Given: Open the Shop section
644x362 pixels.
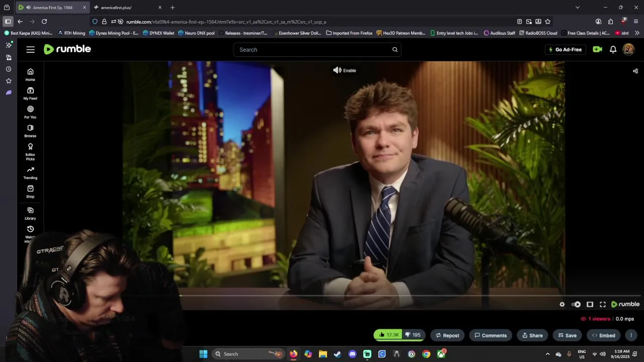Looking at the screenshot, I should (x=30, y=192).
